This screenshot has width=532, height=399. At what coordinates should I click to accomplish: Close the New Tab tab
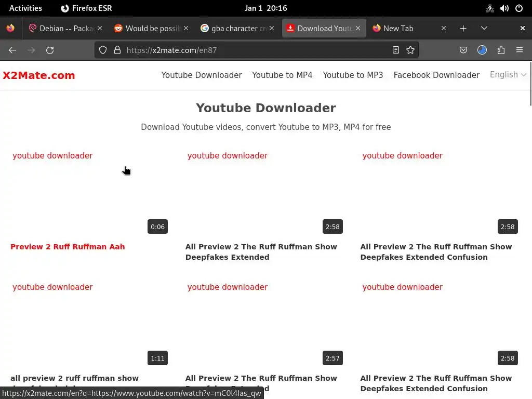click(444, 28)
